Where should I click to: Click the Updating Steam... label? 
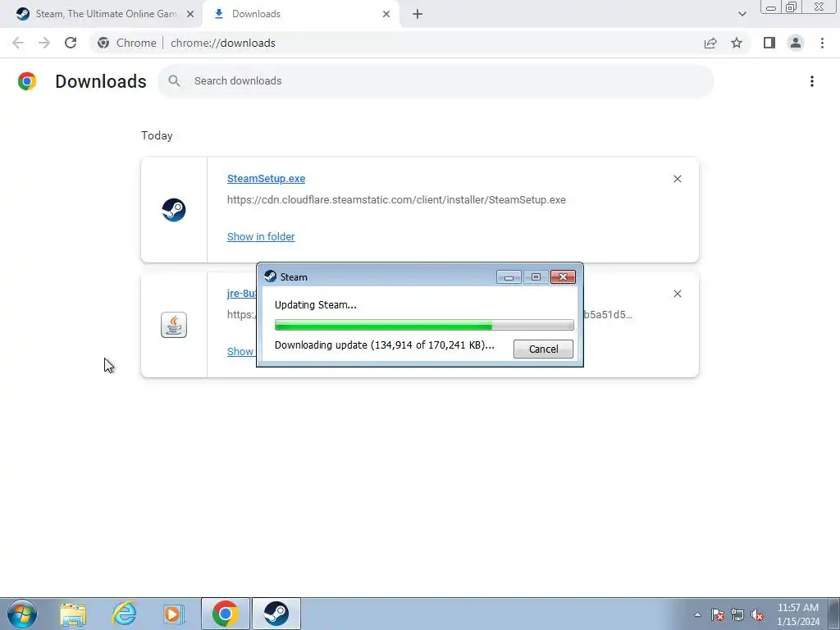coord(316,305)
